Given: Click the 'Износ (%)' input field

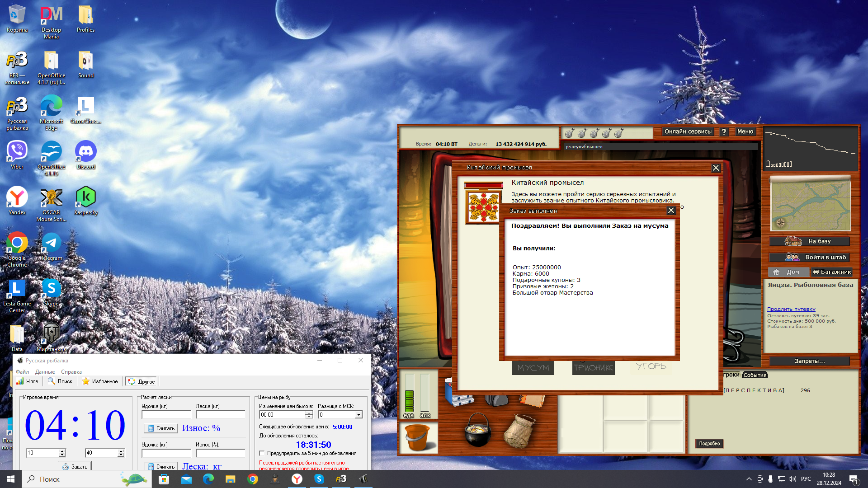Looking at the screenshot, I should [221, 453].
